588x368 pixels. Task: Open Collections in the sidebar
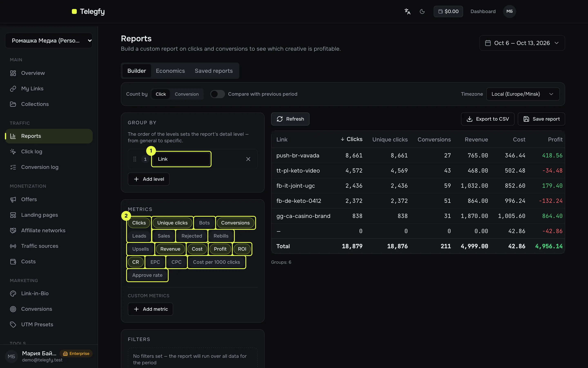tap(49, 104)
